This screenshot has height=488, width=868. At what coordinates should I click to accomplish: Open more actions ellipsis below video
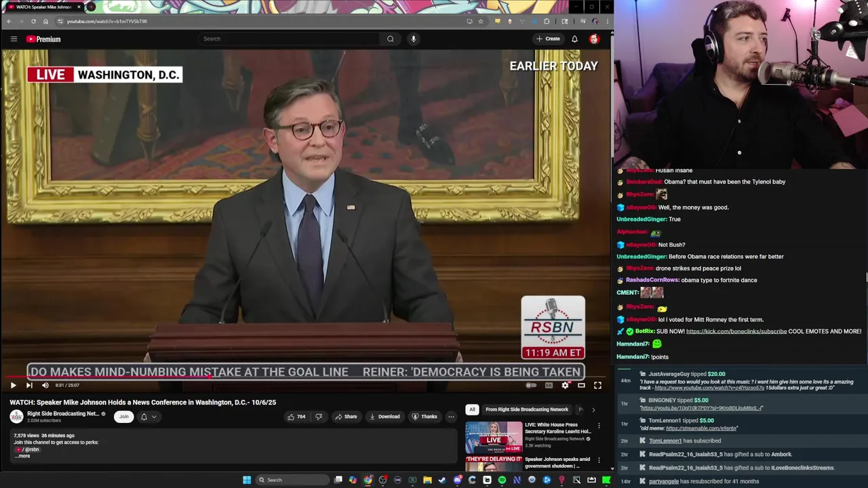451,416
